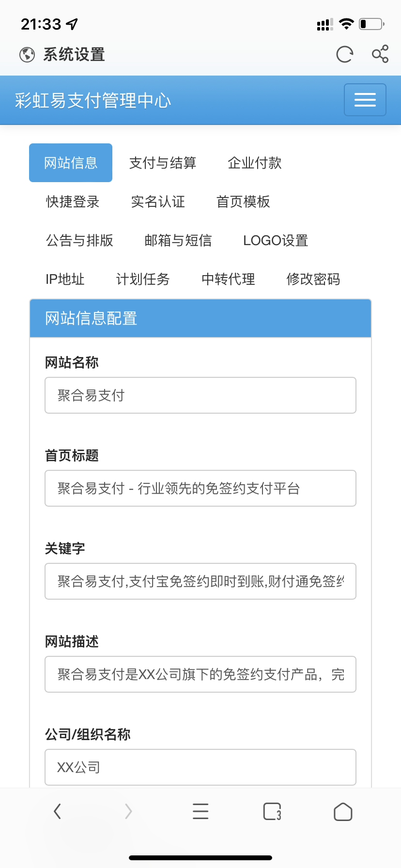Image resolution: width=401 pixels, height=868 pixels.
Task: Go to the 计划任务 configuration
Action: [x=143, y=279]
